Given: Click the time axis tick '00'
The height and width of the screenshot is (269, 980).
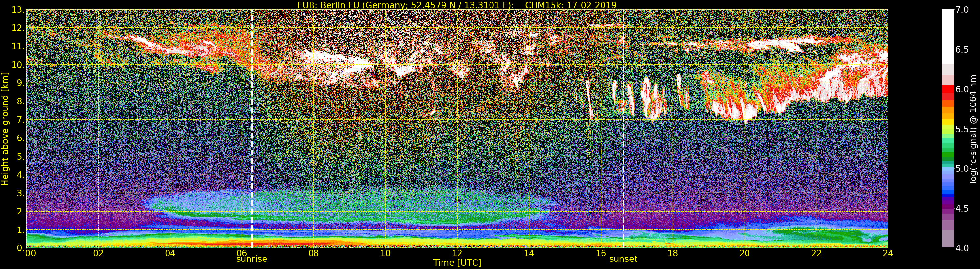Looking at the screenshot, I should (30, 253).
